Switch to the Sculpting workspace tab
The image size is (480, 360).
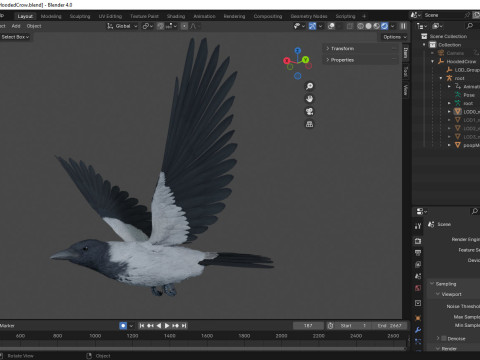click(80, 16)
